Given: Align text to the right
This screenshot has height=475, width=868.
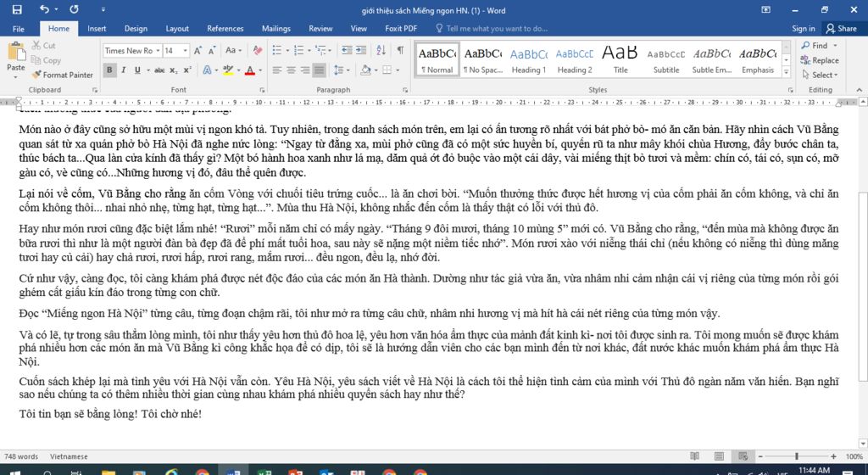Looking at the screenshot, I should 305,70.
